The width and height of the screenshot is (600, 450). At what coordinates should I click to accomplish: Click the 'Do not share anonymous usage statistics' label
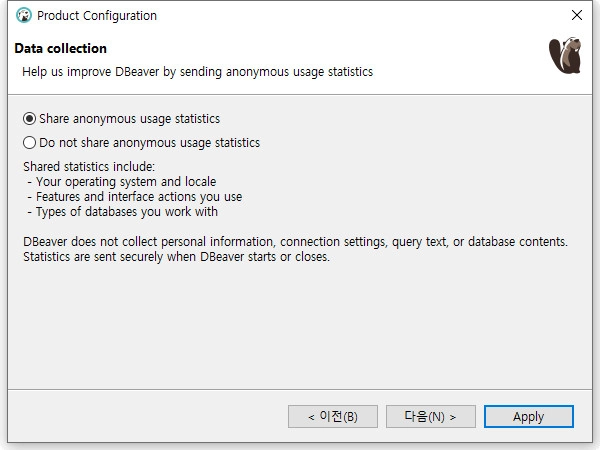coord(150,143)
